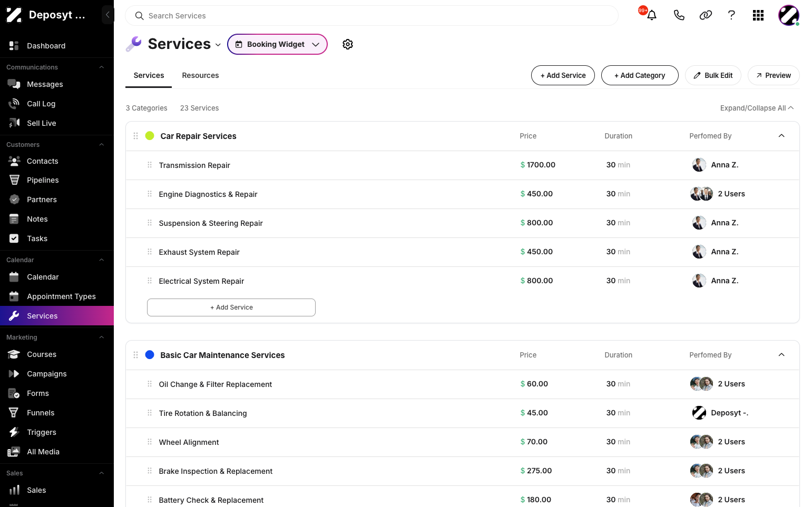Open Partners in sidebar
Image resolution: width=812 pixels, height=507 pixels.
pos(57,200)
